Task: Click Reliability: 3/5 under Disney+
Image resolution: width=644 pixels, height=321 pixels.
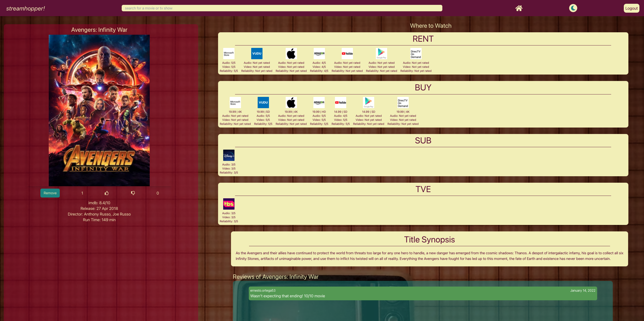Action: (x=229, y=172)
